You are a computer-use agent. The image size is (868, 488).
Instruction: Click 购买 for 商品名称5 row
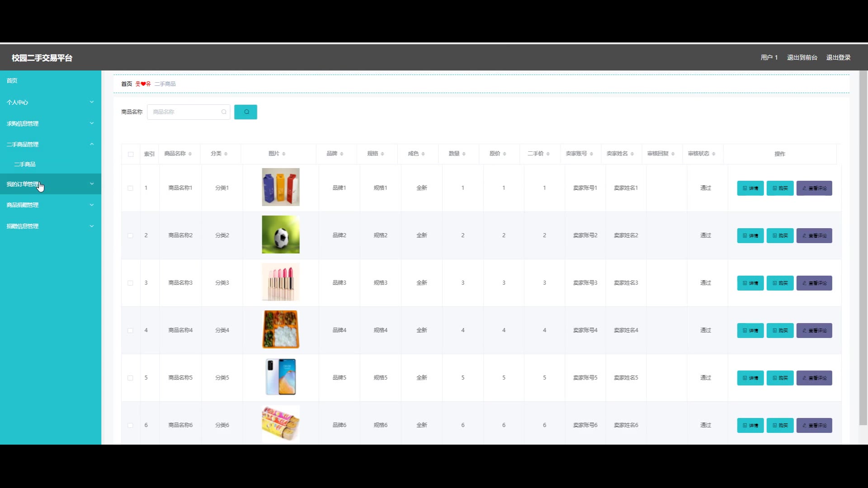click(780, 378)
